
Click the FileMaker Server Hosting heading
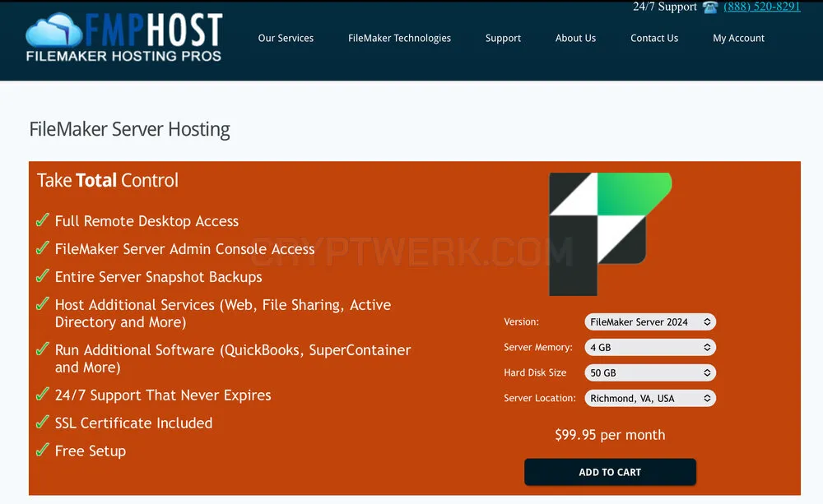pos(130,130)
